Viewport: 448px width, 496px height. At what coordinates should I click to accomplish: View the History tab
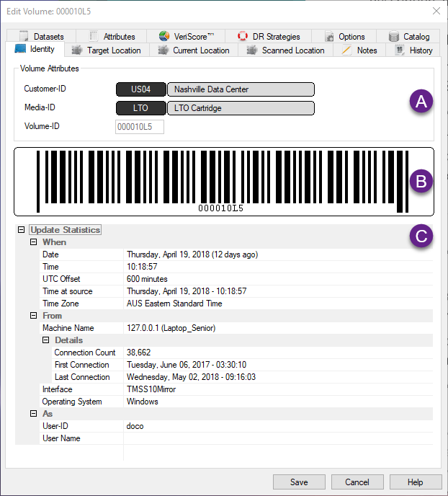(413, 50)
